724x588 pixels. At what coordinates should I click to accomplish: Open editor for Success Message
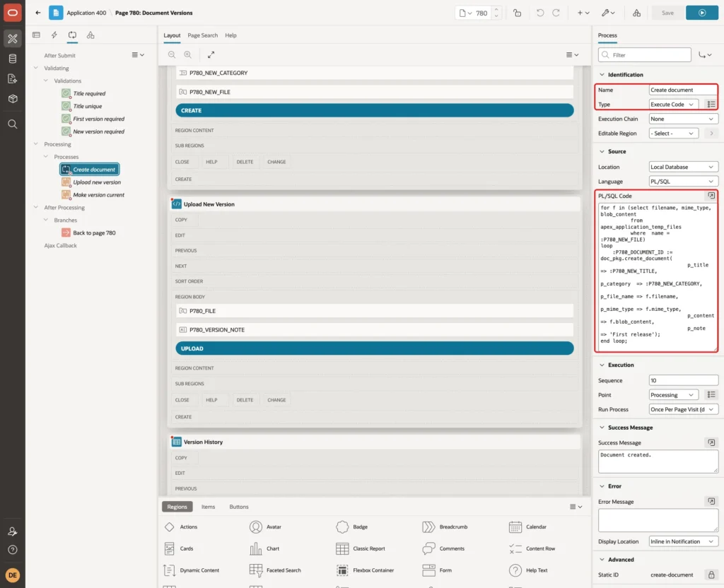(x=711, y=442)
